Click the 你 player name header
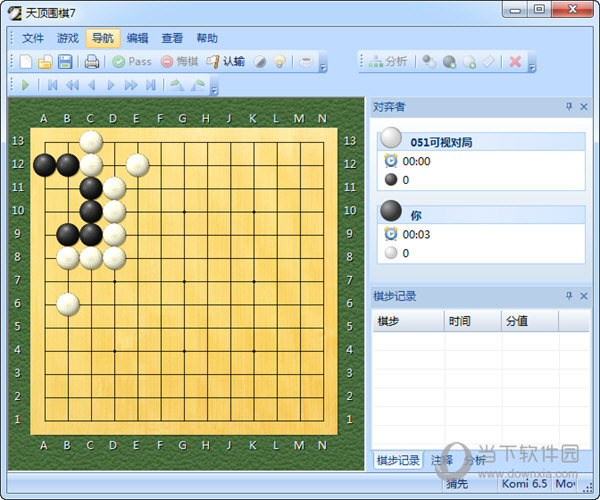 click(416, 216)
